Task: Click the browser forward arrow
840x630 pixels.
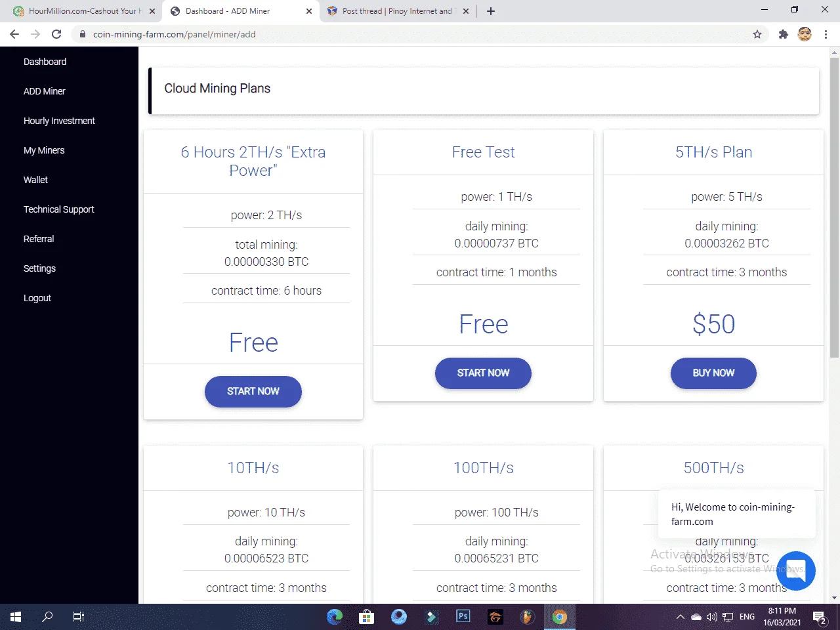Action: (x=35, y=34)
